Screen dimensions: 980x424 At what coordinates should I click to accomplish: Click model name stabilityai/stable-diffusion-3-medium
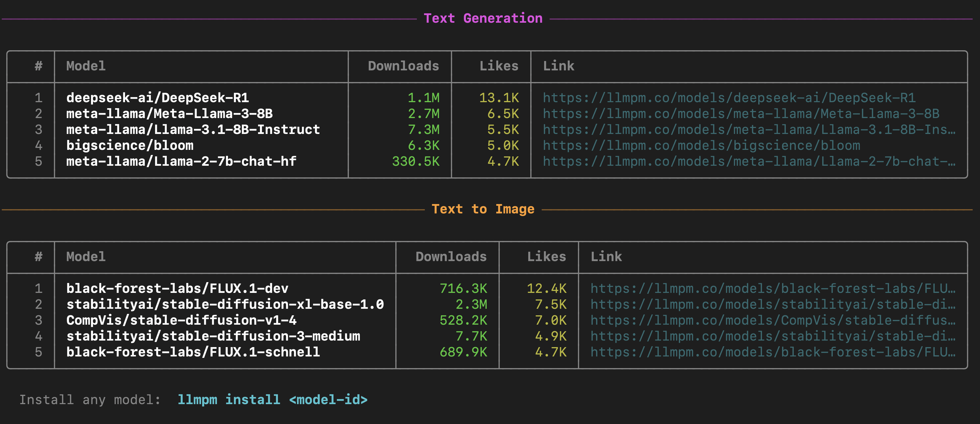tap(213, 337)
